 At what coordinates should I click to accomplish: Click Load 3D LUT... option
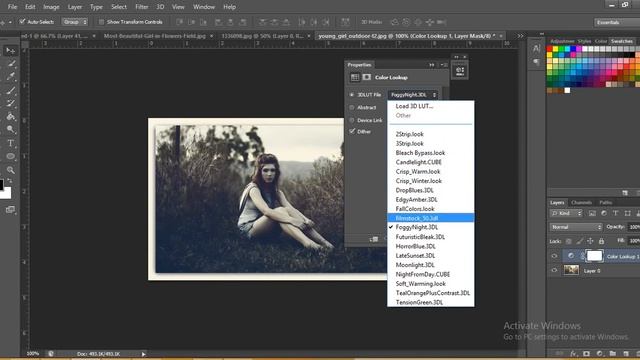pos(431,106)
